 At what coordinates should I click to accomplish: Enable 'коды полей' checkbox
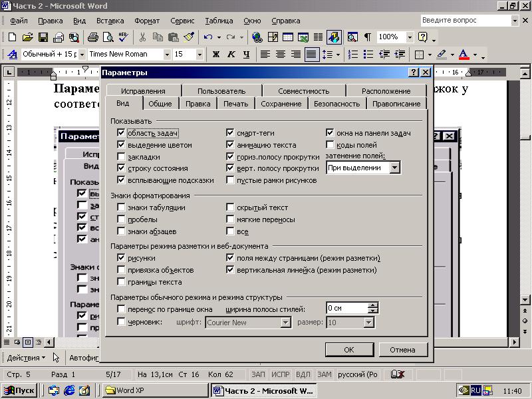pos(330,145)
